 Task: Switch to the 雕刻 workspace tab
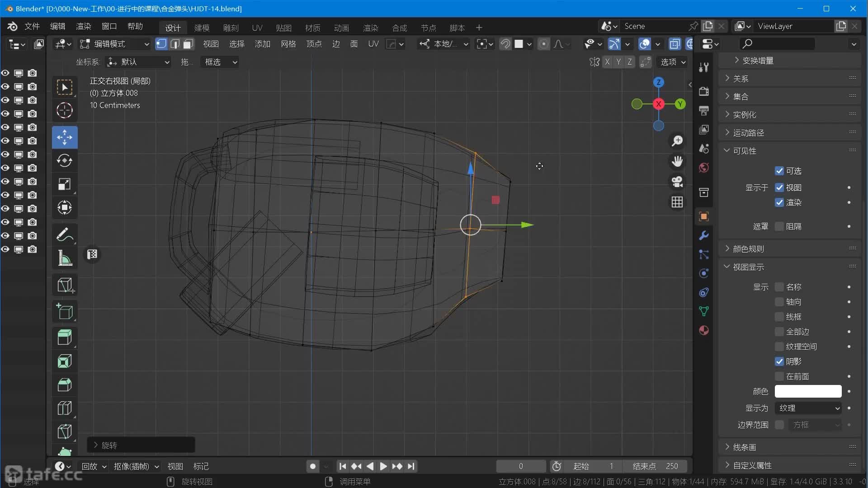[x=231, y=28]
